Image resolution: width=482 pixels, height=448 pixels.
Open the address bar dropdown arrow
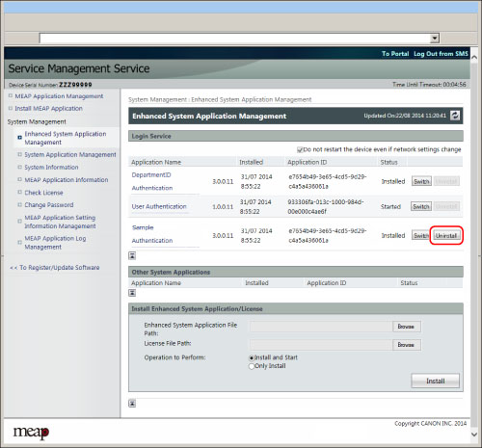(x=435, y=39)
